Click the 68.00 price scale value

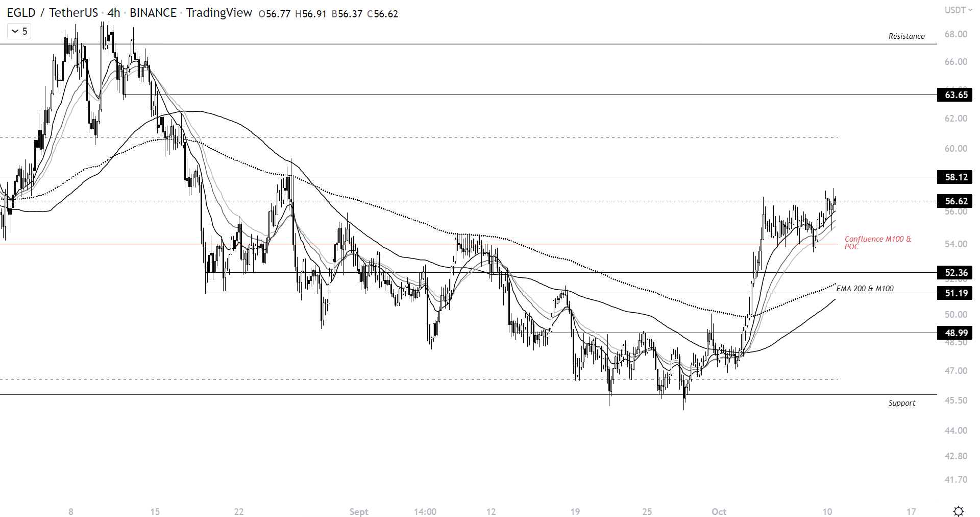[955, 34]
